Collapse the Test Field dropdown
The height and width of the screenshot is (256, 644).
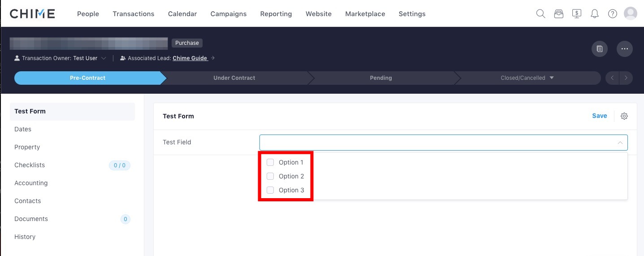[x=620, y=143]
